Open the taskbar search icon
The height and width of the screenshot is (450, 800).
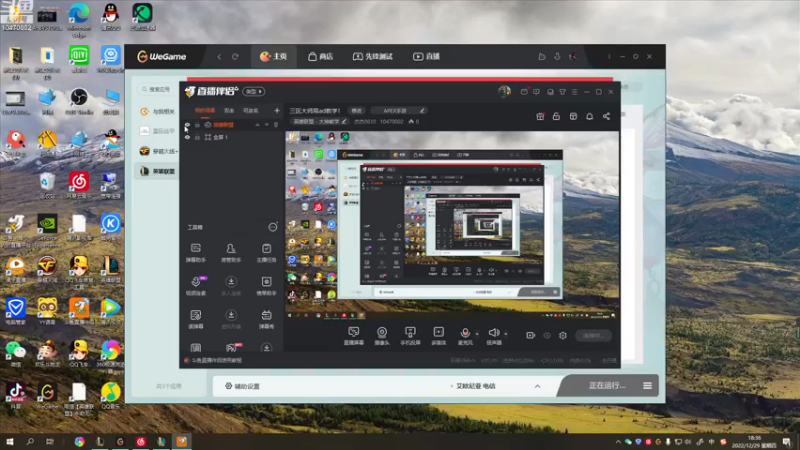coord(30,441)
